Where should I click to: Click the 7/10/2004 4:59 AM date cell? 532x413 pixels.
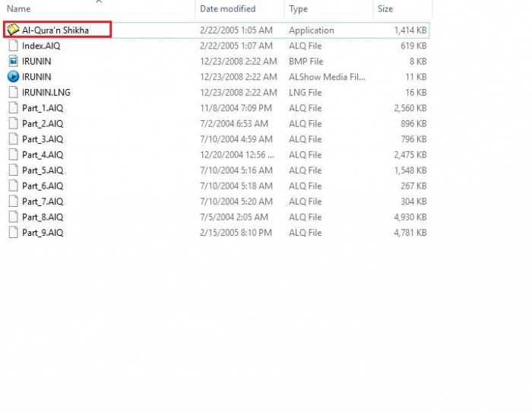[x=236, y=140]
